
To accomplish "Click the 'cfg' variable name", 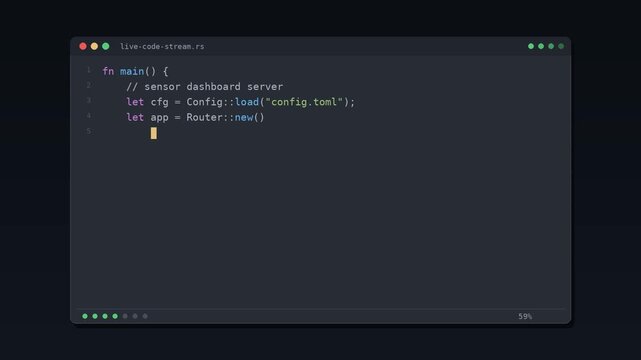I will tap(159, 102).
